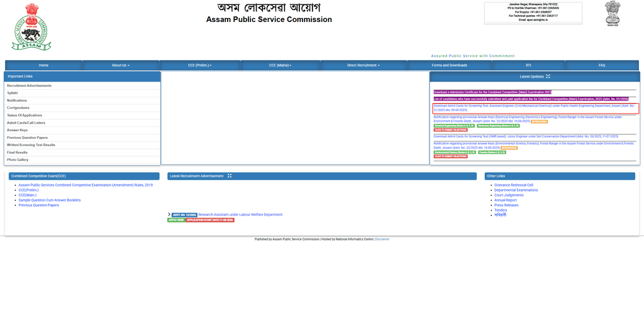Image resolution: width=644 pixels, height=319 pixels.
Task: Open Admit Cards for Assistant Engineer Screening Test
Action: pos(534,108)
